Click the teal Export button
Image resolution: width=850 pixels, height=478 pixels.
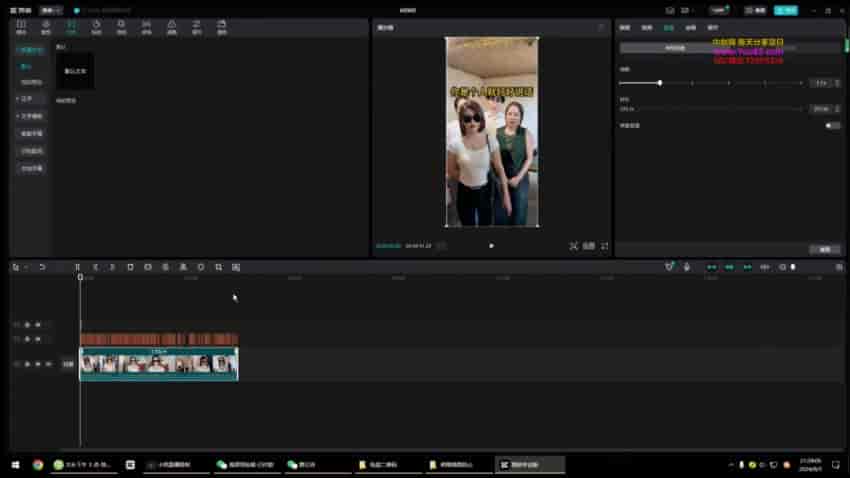pyautogui.click(x=785, y=10)
